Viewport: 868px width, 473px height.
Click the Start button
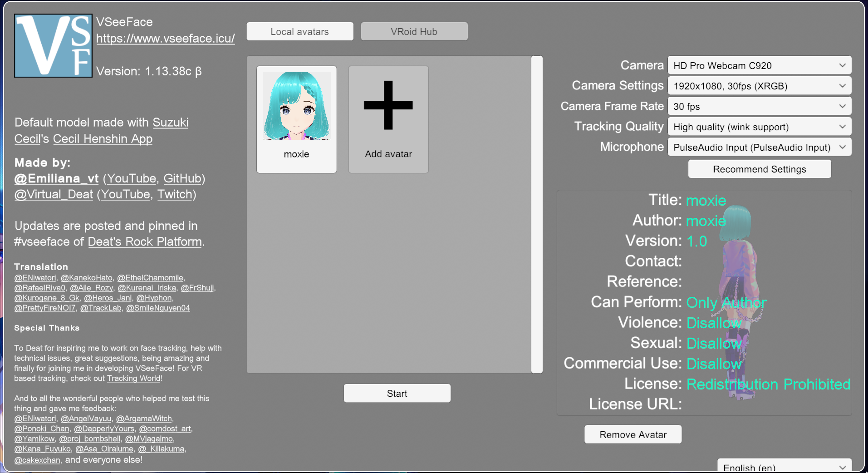coord(397,393)
